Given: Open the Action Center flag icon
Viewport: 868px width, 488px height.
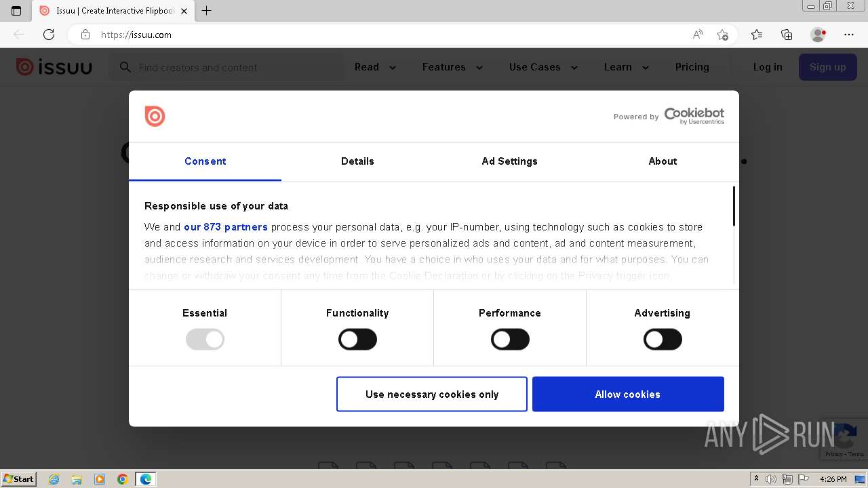Looking at the screenshot, I should (802, 479).
